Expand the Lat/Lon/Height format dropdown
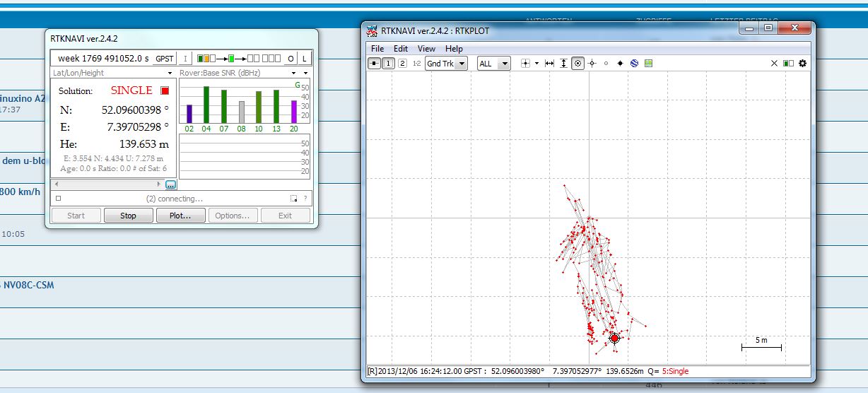The width and height of the screenshot is (868, 393). (170, 74)
